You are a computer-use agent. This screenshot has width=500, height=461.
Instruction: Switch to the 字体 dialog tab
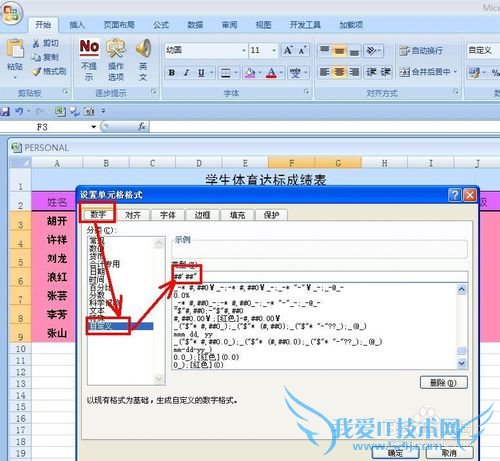(168, 215)
